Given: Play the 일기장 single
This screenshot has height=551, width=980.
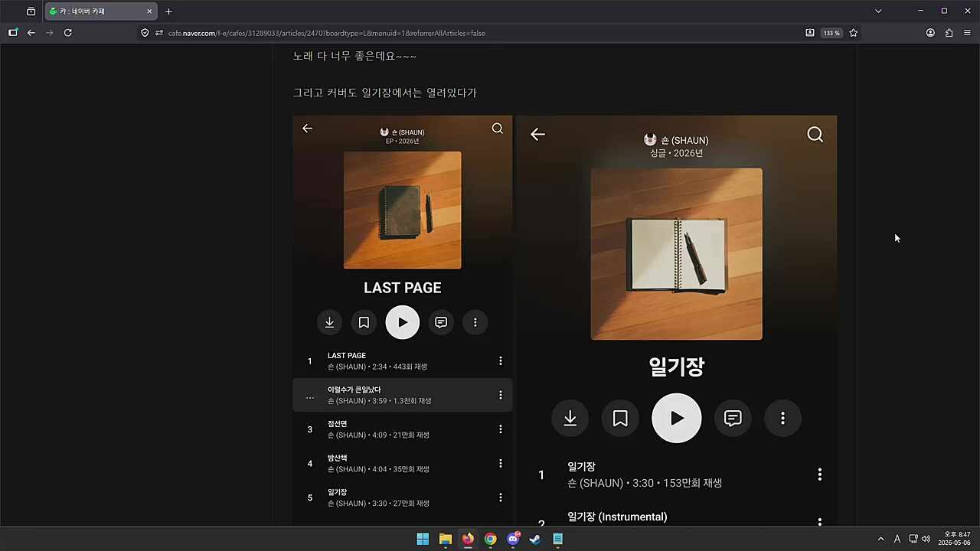Looking at the screenshot, I should (x=677, y=418).
